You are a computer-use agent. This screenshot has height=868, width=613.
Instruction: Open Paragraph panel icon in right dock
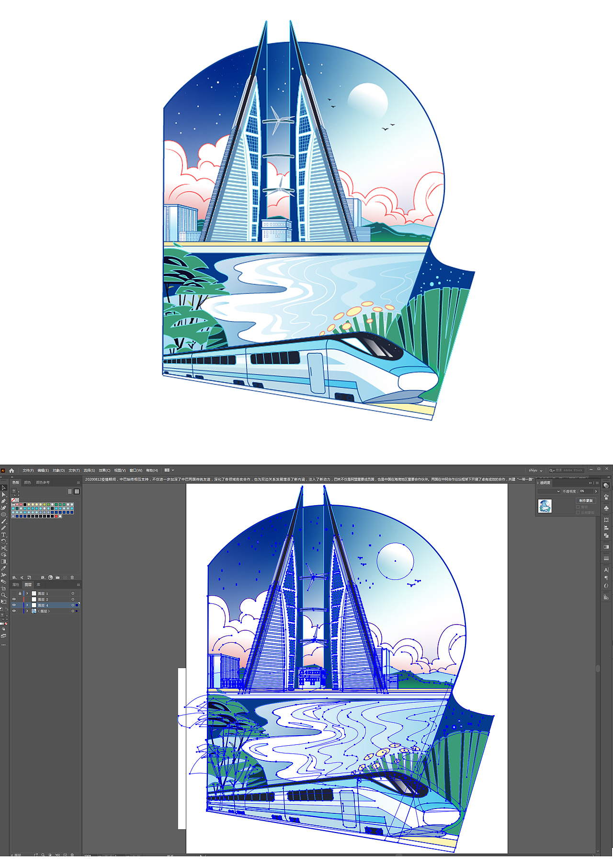point(606,578)
